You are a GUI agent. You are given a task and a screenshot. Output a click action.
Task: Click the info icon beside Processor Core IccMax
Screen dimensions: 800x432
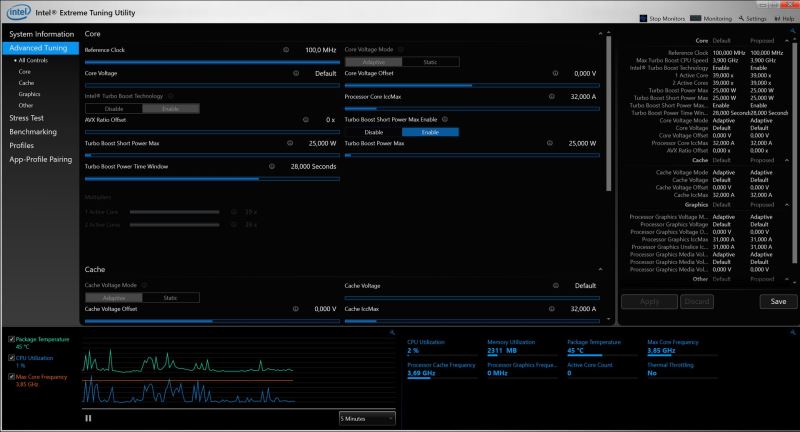[550, 97]
